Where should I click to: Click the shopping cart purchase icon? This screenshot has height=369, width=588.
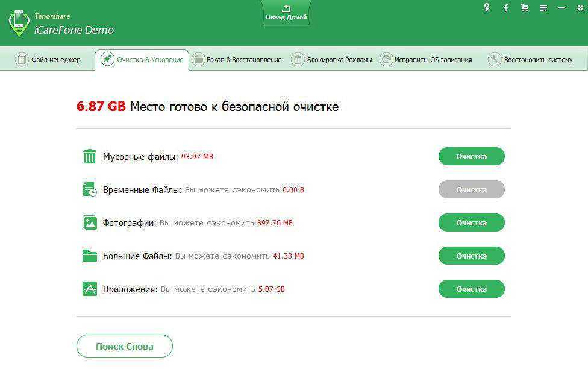point(524,8)
